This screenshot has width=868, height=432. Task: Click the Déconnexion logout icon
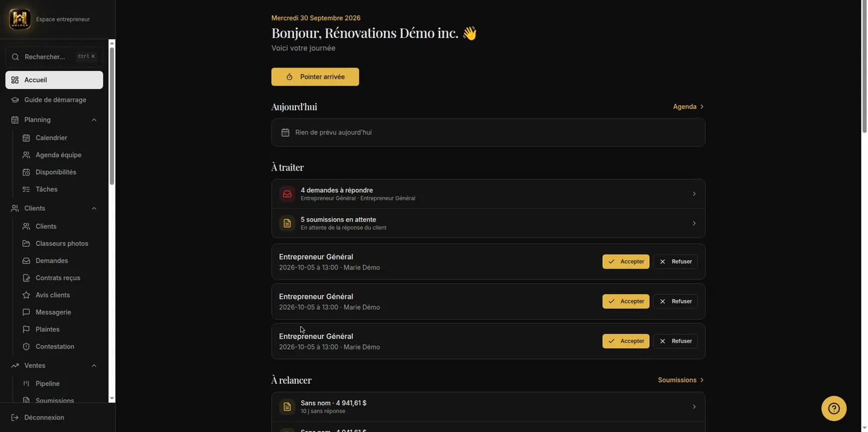15,418
